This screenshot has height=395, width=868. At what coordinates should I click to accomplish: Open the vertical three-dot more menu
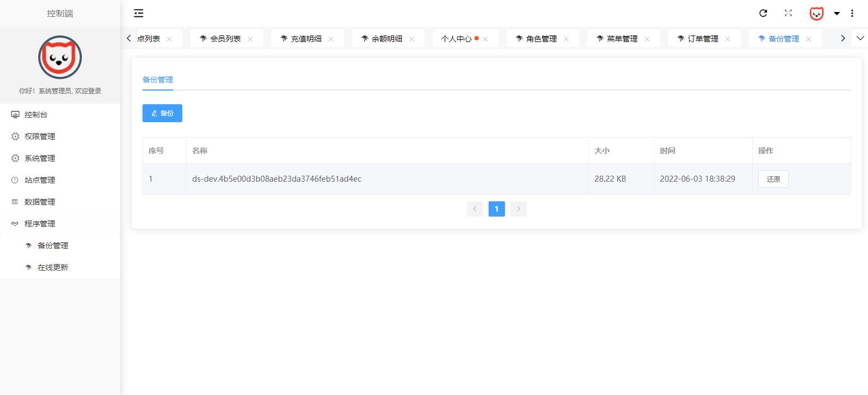tap(852, 14)
